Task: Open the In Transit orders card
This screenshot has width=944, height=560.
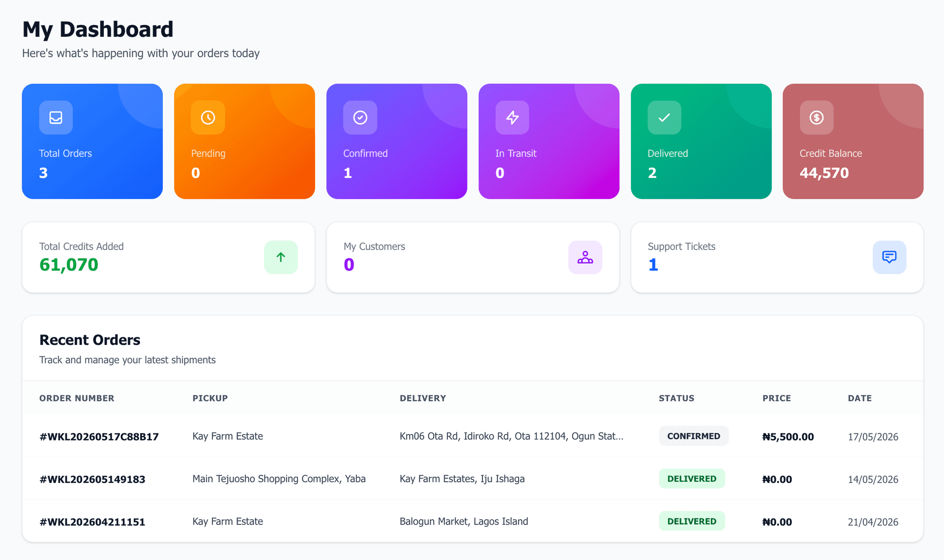Action: pos(549,141)
